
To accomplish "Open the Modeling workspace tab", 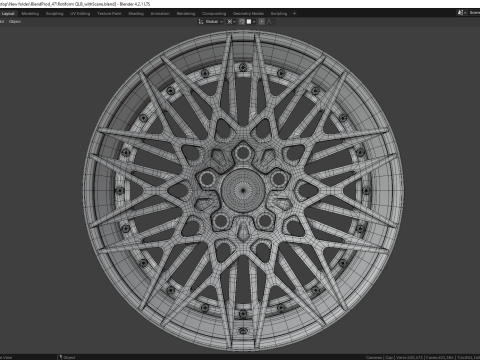I will [x=30, y=14].
